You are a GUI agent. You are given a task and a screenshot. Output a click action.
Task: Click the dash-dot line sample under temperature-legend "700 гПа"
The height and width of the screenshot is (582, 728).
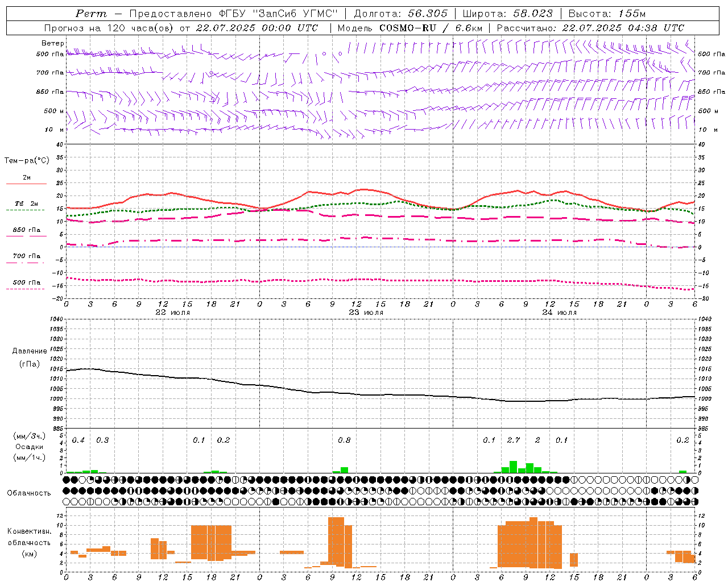[25, 263]
